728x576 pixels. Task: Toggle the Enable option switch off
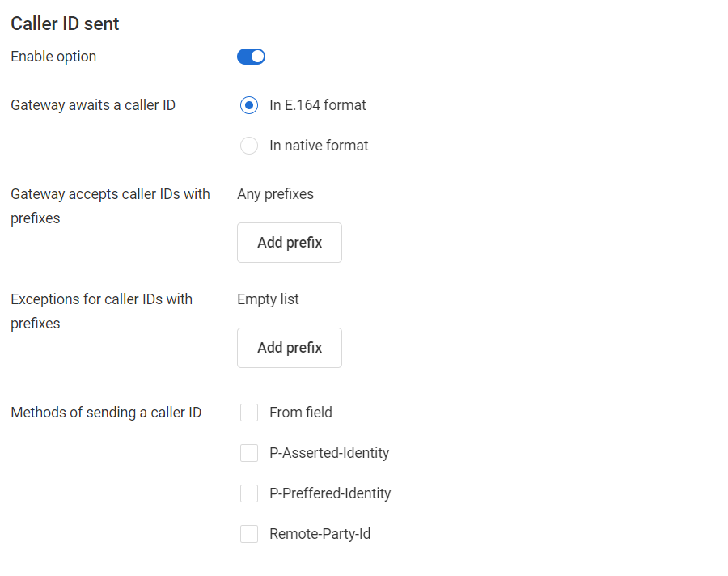(251, 57)
